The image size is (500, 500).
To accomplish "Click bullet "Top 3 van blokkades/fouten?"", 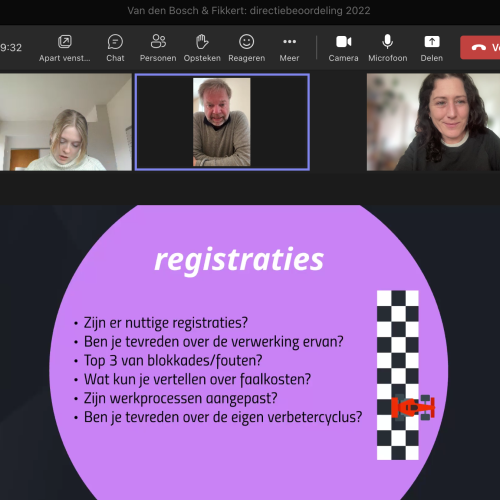I will (173, 361).
